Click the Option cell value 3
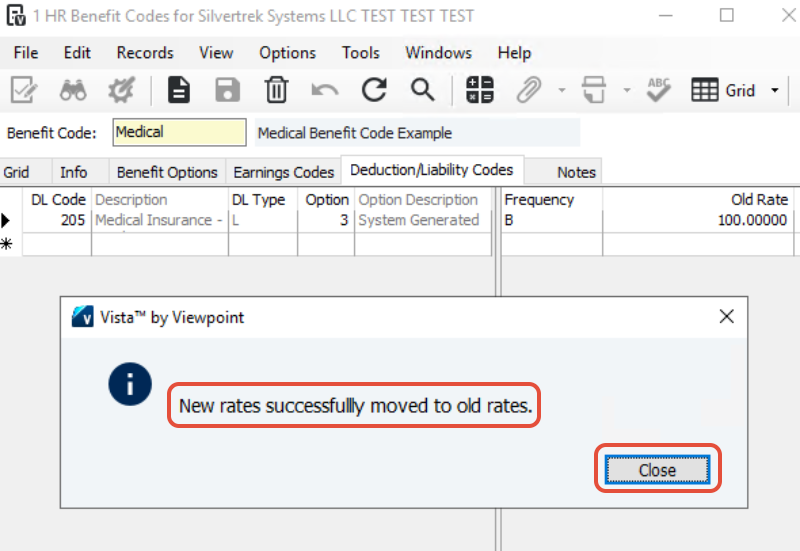800x551 pixels. (326, 220)
